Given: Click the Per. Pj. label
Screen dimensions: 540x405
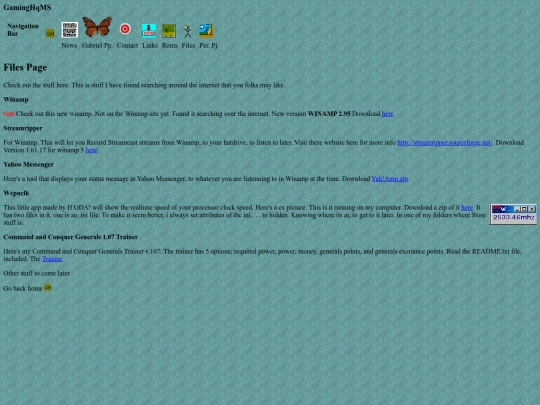Looking at the screenshot, I should coord(209,45).
